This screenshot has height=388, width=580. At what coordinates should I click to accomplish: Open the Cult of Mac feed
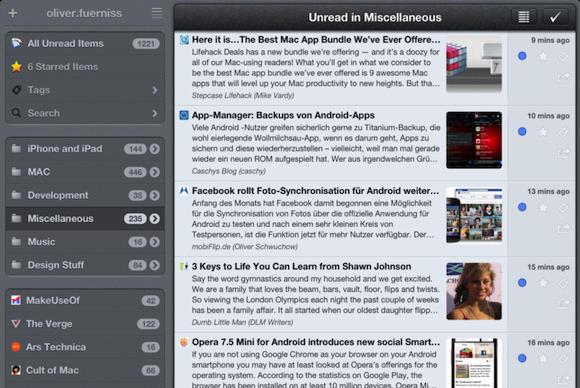85,370
